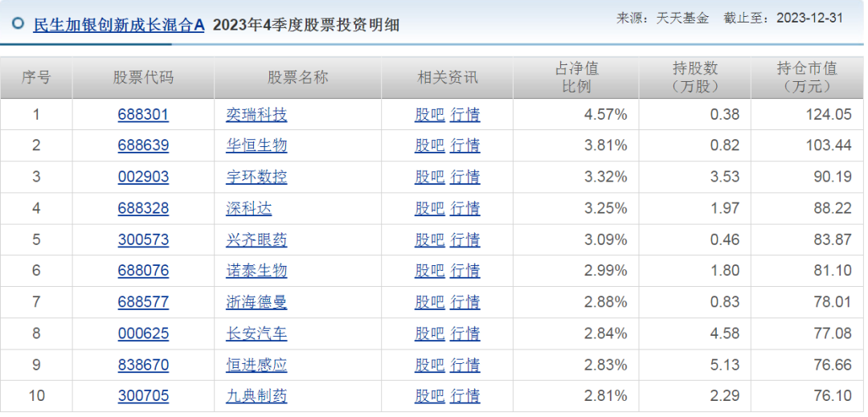Screen dimensions: 868x417
Task: Open the 恒进感应 stock name link
Action: click(256, 365)
